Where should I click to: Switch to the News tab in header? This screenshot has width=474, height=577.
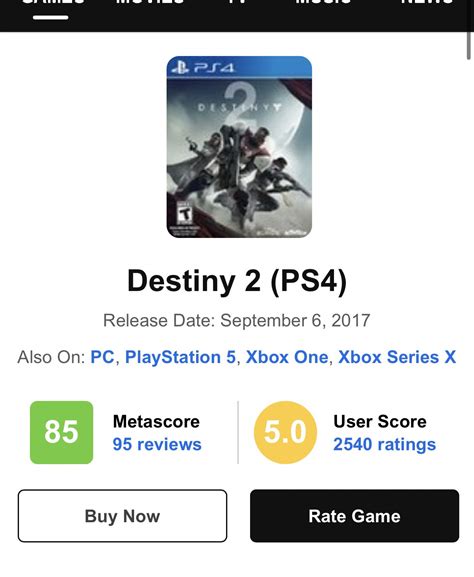(427, 2)
